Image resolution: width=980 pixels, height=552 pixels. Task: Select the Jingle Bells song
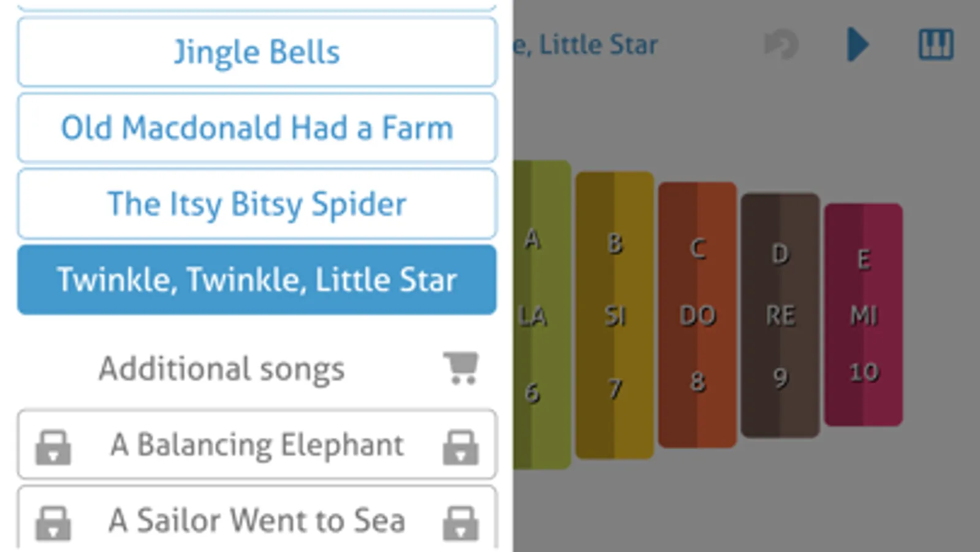click(x=257, y=52)
